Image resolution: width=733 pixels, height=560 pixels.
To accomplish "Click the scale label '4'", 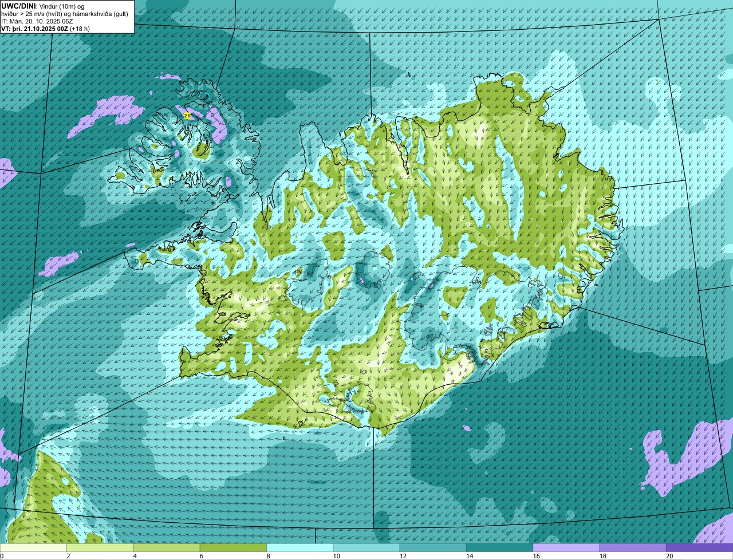I will coord(135,556).
